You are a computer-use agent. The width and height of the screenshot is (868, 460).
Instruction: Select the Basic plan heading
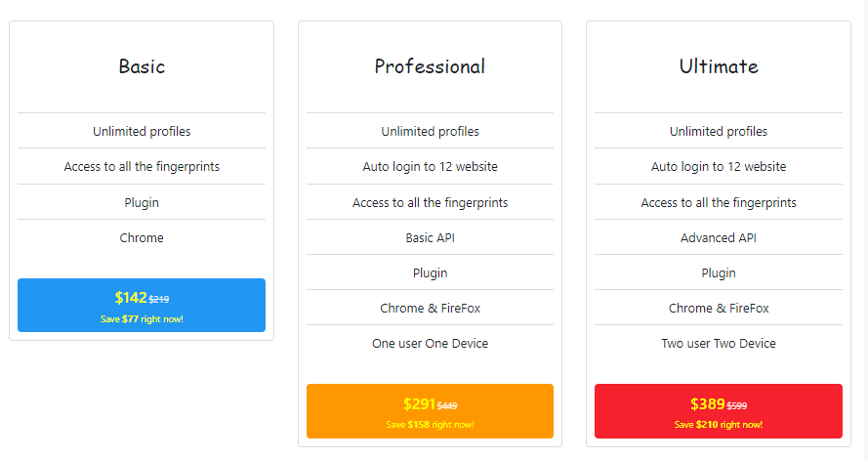pos(142,66)
